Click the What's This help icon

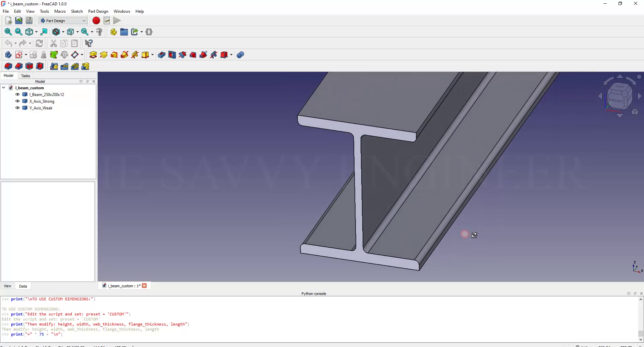89,43
